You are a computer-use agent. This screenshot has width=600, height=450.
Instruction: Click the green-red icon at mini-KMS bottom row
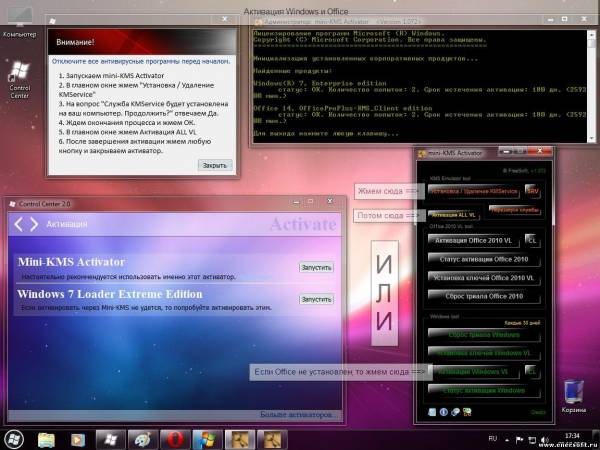[x=467, y=412]
